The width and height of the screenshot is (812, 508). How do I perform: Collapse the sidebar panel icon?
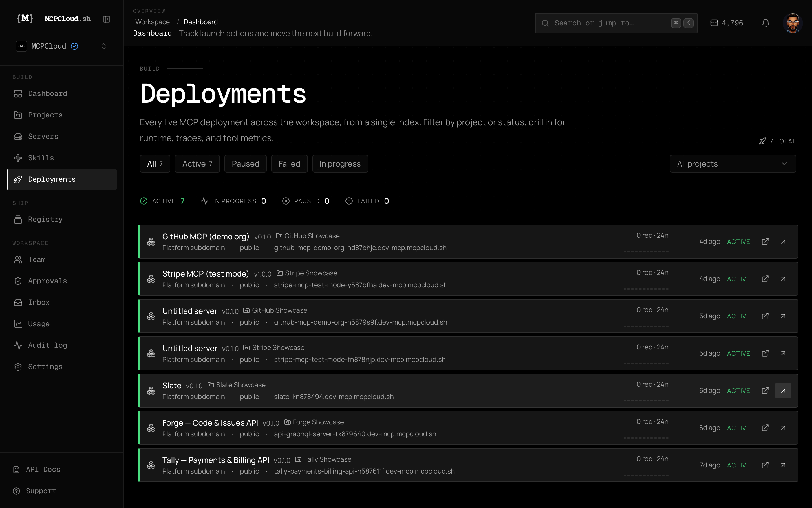[x=106, y=19]
